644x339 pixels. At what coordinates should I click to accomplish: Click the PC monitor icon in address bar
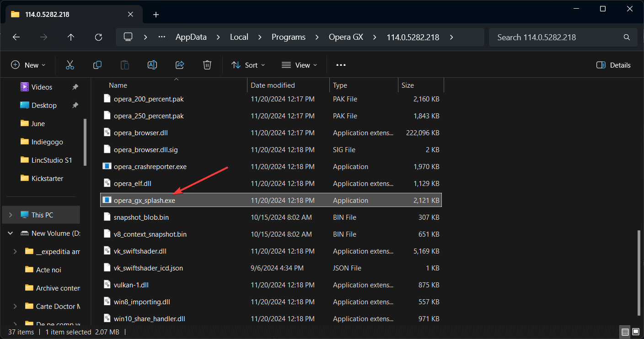pos(128,37)
